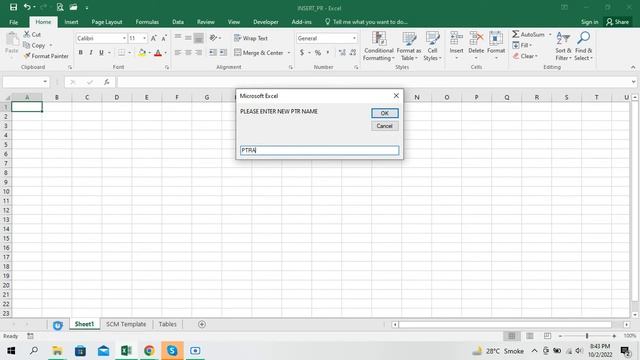Click Merge & Center
The height and width of the screenshot is (360, 640).
[259, 53]
